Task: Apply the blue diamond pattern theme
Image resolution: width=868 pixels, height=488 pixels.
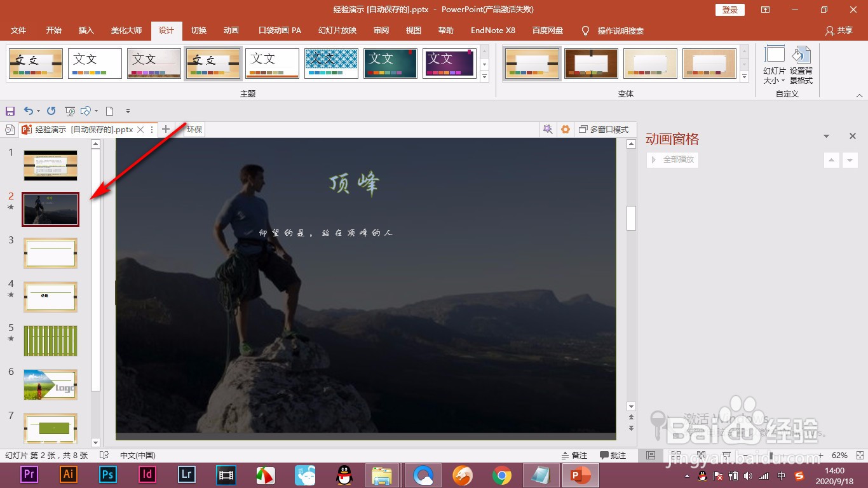Action: click(x=331, y=64)
